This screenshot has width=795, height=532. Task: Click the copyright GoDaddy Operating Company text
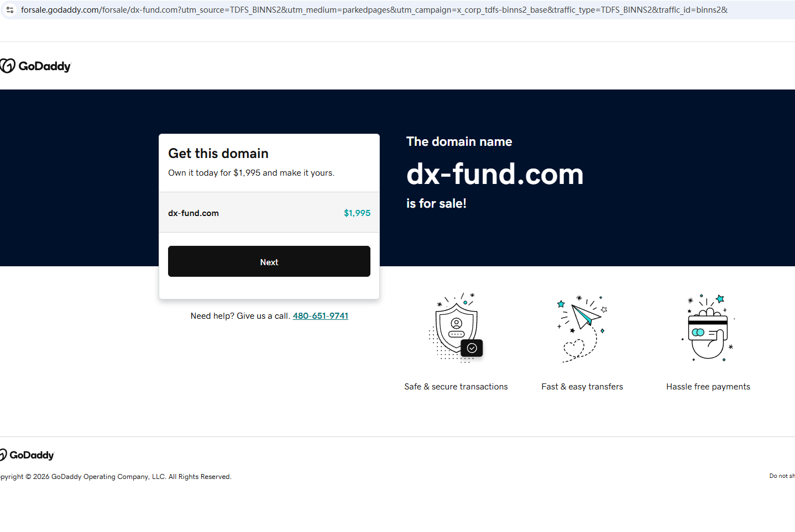[x=116, y=477]
